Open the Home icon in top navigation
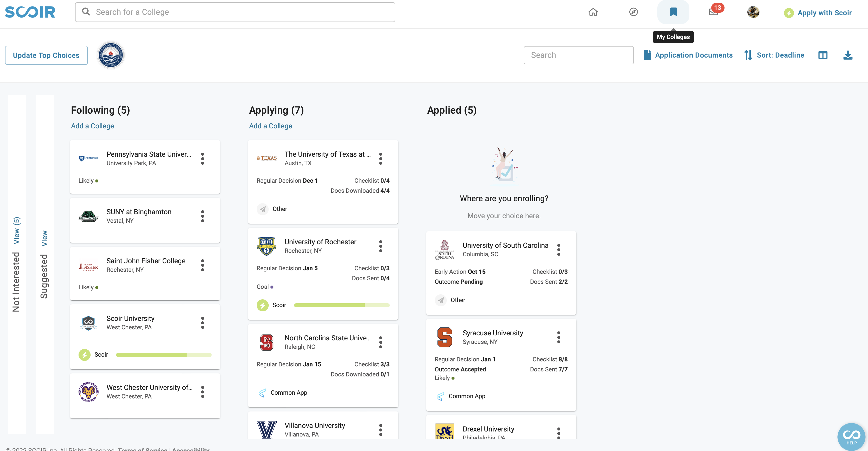Image resolution: width=868 pixels, height=451 pixels. coord(593,12)
